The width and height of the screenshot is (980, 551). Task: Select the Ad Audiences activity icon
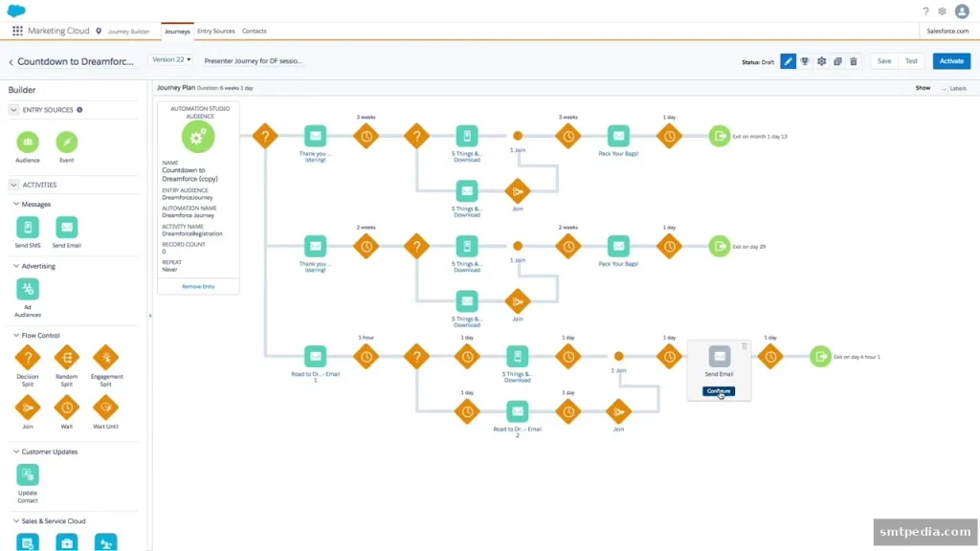pos(28,289)
